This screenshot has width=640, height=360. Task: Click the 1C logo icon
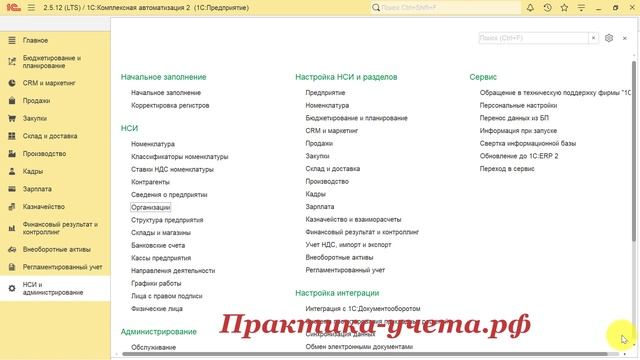tap(13, 7)
